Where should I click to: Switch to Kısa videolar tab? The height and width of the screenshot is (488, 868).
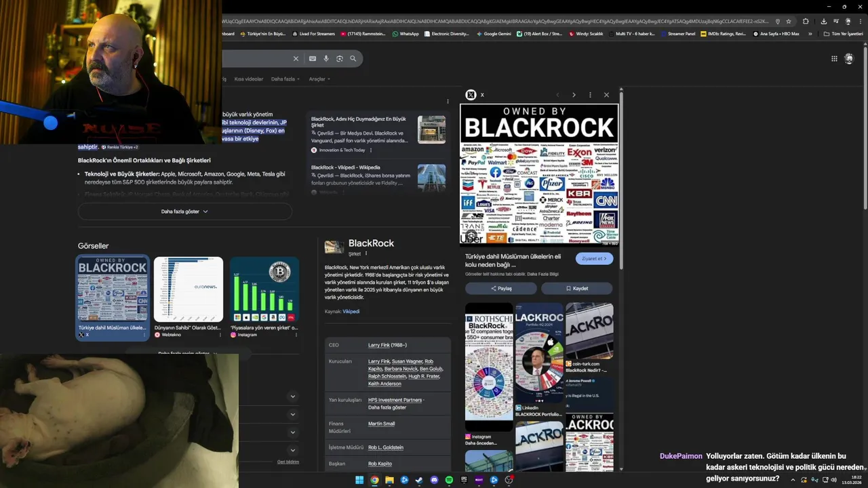pyautogui.click(x=248, y=79)
